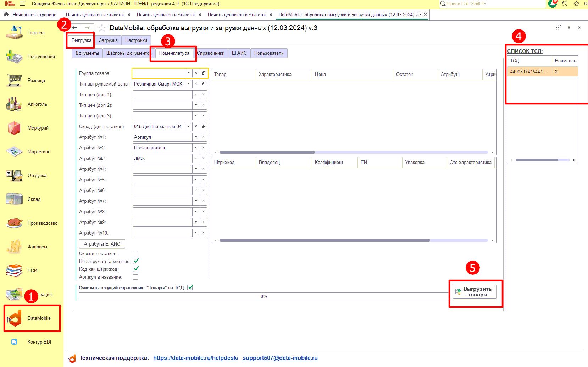Viewport: 588px width, 367px height.
Task: Open the history clock icon
Action: tap(565, 4)
